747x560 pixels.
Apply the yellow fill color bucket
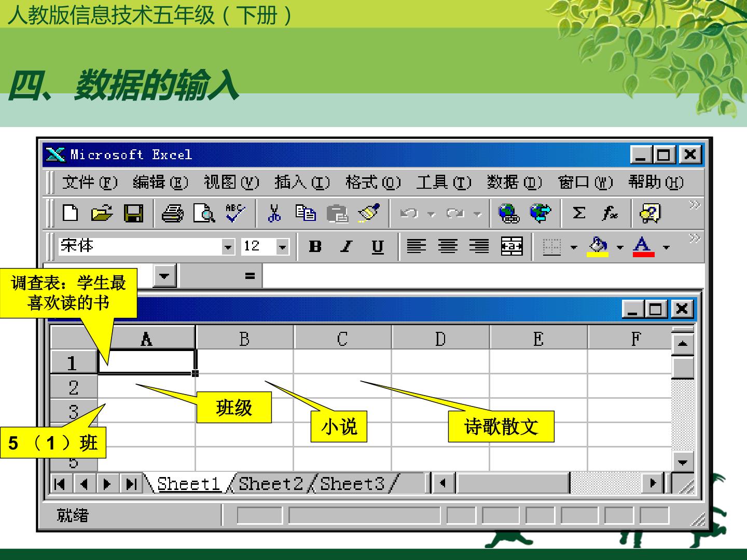tap(598, 246)
